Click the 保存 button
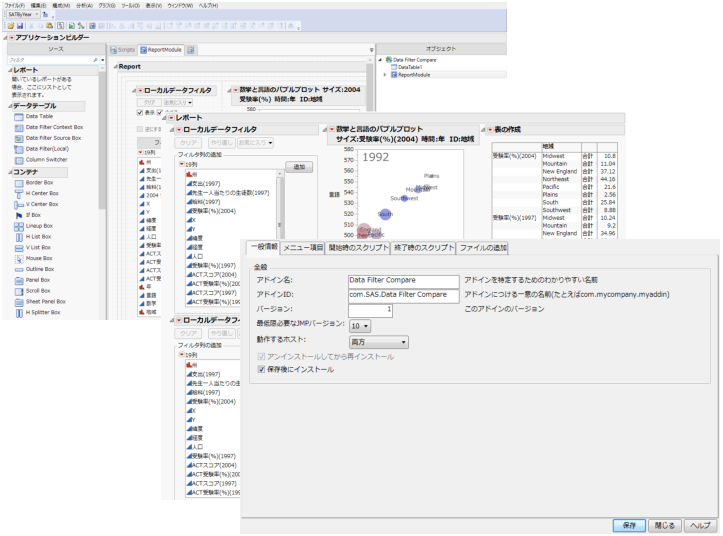Image resolution: width=723 pixels, height=536 pixels. [x=629, y=525]
